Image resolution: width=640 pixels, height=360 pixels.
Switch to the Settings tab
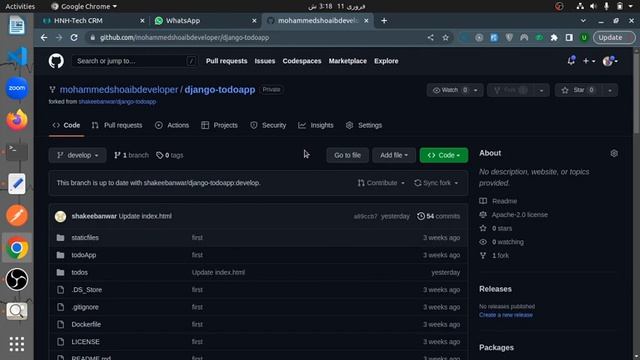pos(364,125)
